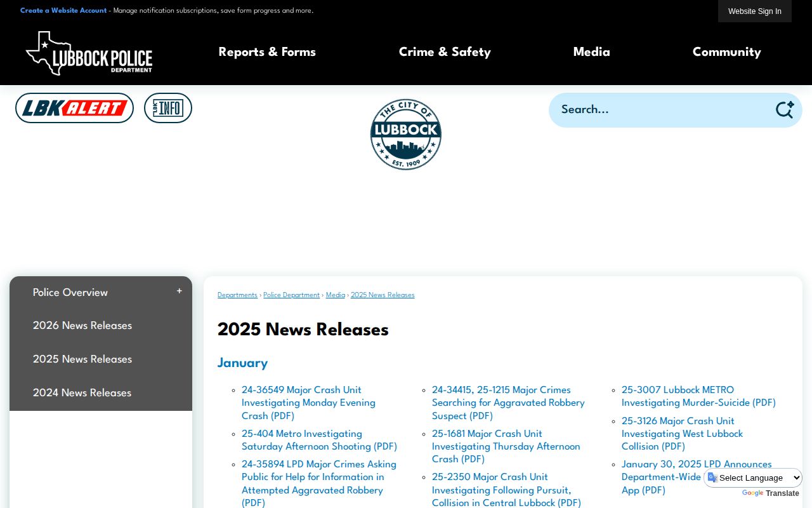This screenshot has width=812, height=508.
Task: Open the Media menu
Action: click(591, 52)
